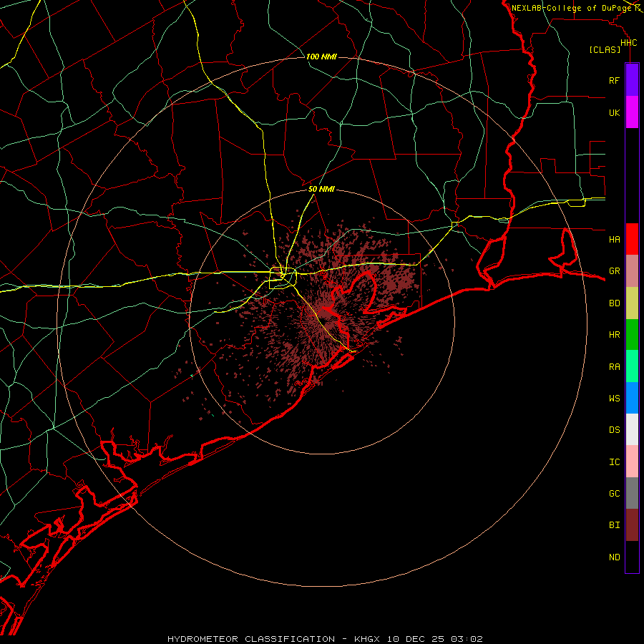Click the GC legend label
644x644 pixels.
(x=614, y=493)
